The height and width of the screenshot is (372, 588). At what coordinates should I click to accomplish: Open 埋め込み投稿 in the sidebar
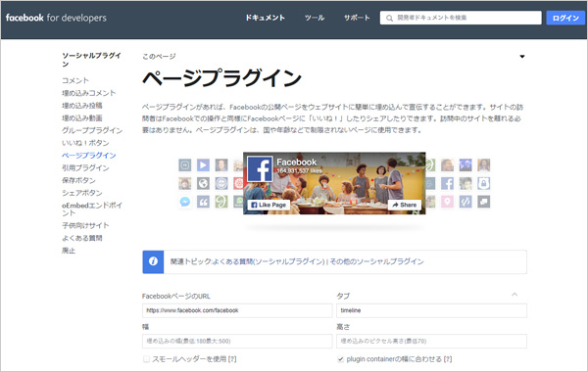[x=82, y=106]
